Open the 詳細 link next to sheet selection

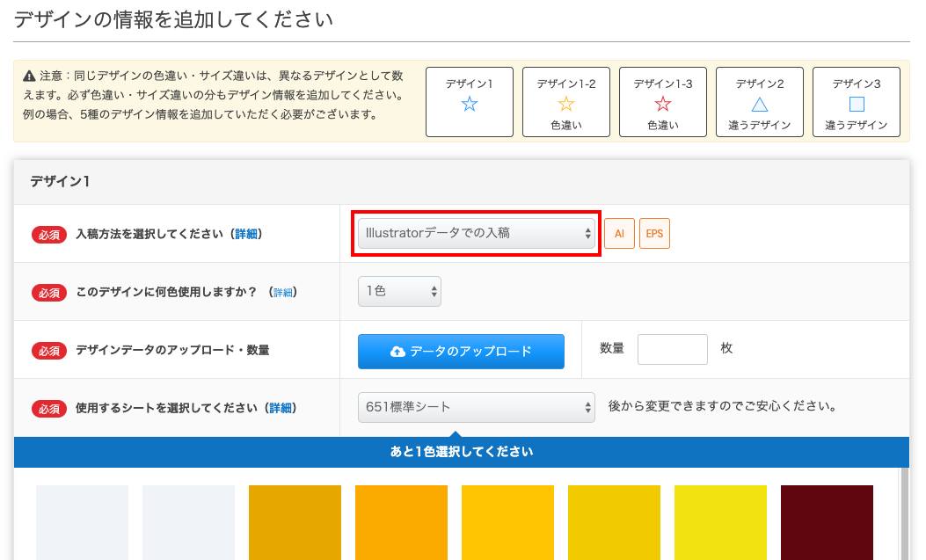[x=286, y=408]
